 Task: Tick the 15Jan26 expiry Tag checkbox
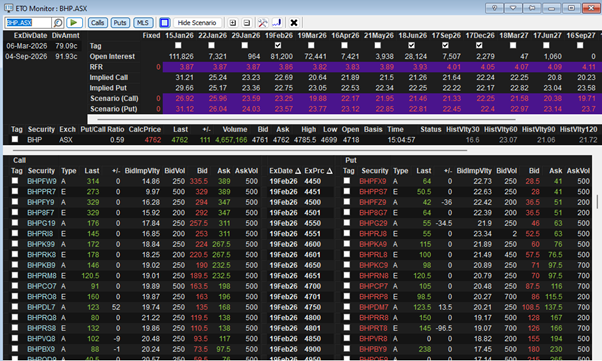(x=178, y=45)
